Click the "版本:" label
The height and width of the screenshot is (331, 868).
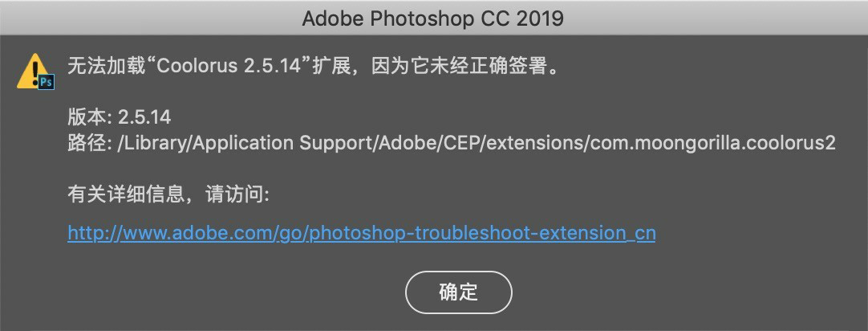(x=90, y=117)
